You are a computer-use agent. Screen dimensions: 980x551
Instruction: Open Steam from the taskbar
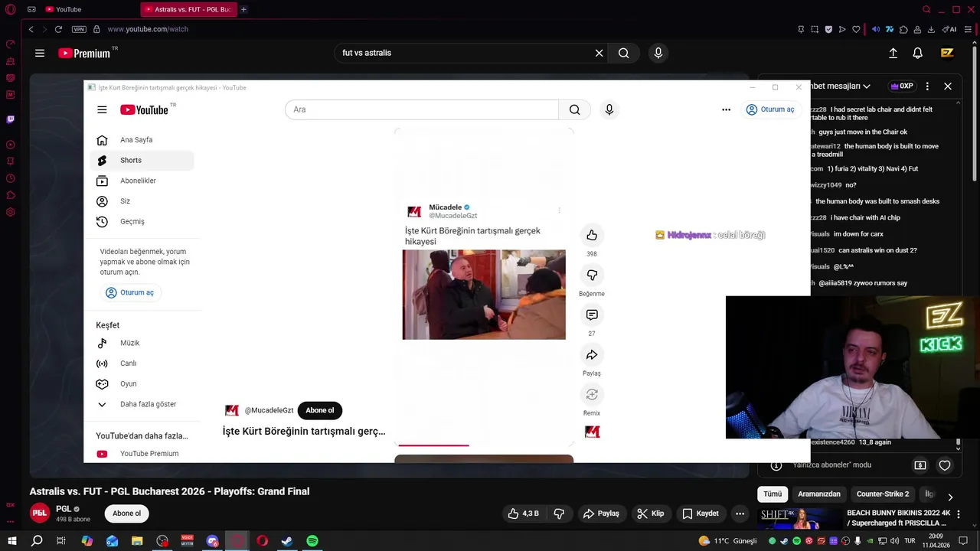287,541
